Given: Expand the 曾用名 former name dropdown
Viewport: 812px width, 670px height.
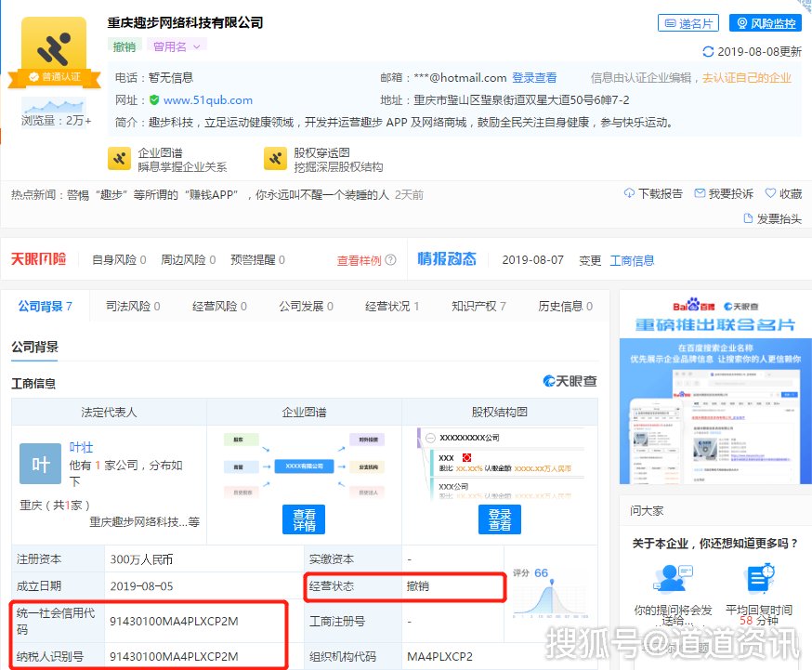Looking at the screenshot, I should 176,46.
